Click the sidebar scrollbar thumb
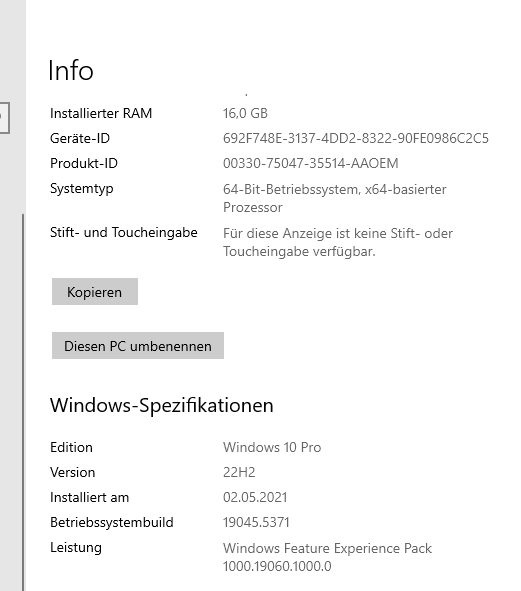Viewport: 521px width, 591px height. coord(23,402)
